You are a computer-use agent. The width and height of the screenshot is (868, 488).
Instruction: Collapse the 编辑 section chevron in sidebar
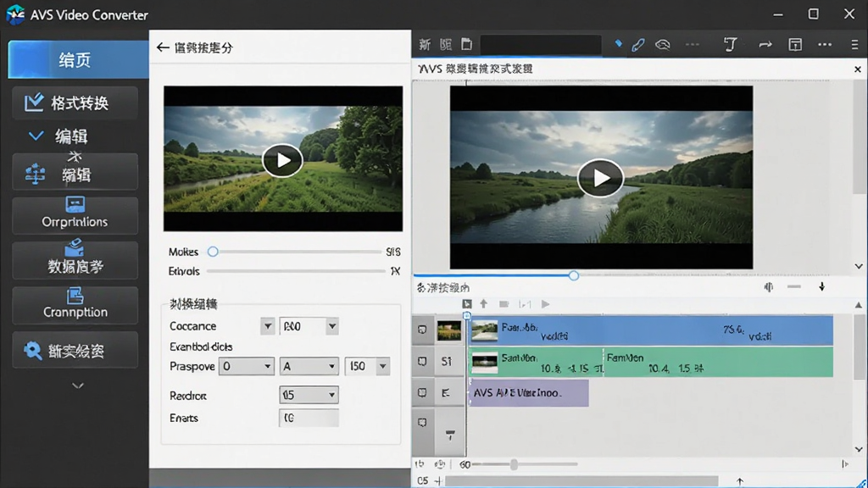coord(36,136)
